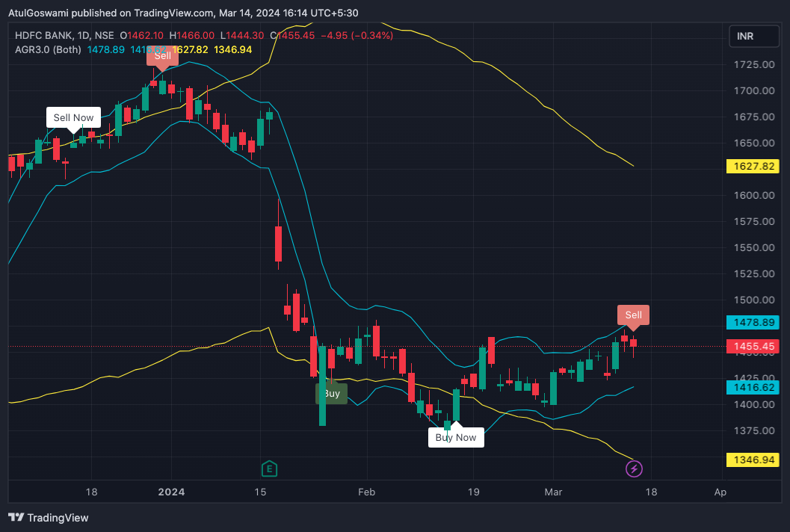Click the 1500.00 price axis label
Screen dimensions: 790x532
coord(754,300)
